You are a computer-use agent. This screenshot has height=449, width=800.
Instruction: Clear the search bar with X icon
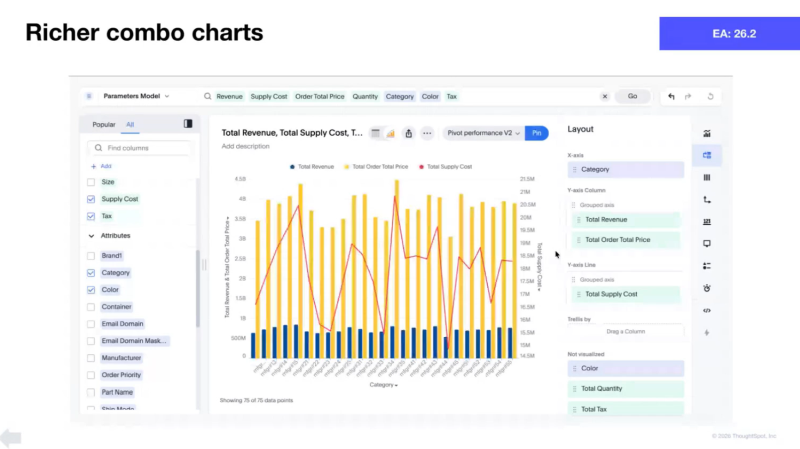[x=604, y=96]
